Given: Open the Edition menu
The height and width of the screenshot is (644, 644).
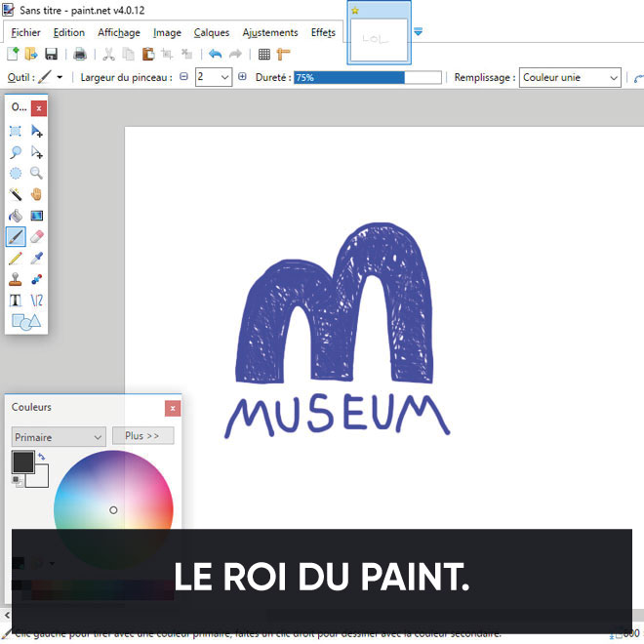Looking at the screenshot, I should (69, 32).
